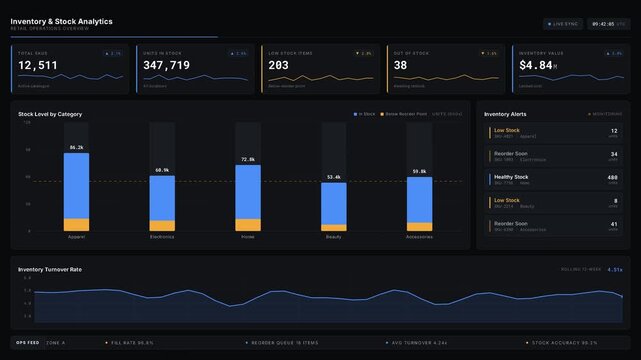Toggle the Below Reorder Point legend entry
The height and width of the screenshot is (360, 641).
pyautogui.click(x=403, y=114)
